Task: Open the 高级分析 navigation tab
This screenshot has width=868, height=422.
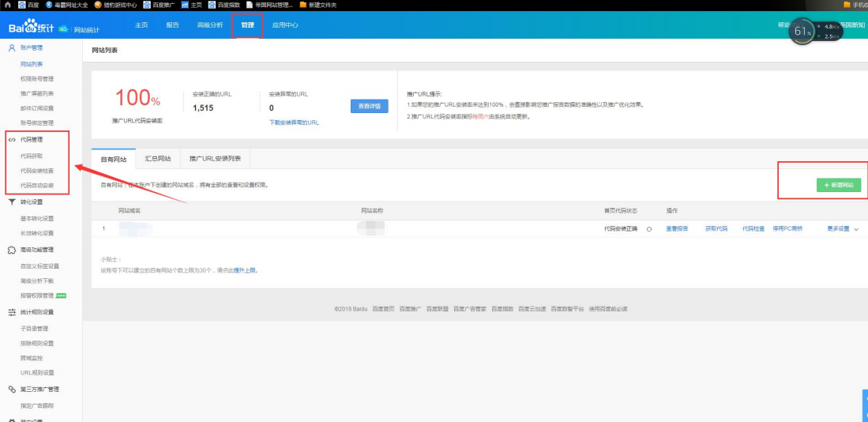Action: (210, 25)
